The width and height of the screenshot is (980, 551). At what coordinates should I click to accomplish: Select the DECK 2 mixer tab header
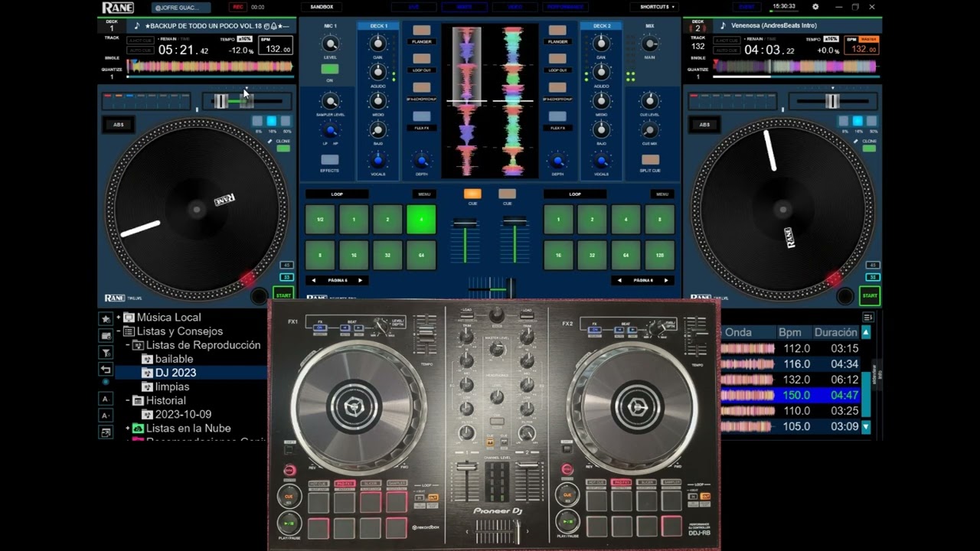(601, 26)
